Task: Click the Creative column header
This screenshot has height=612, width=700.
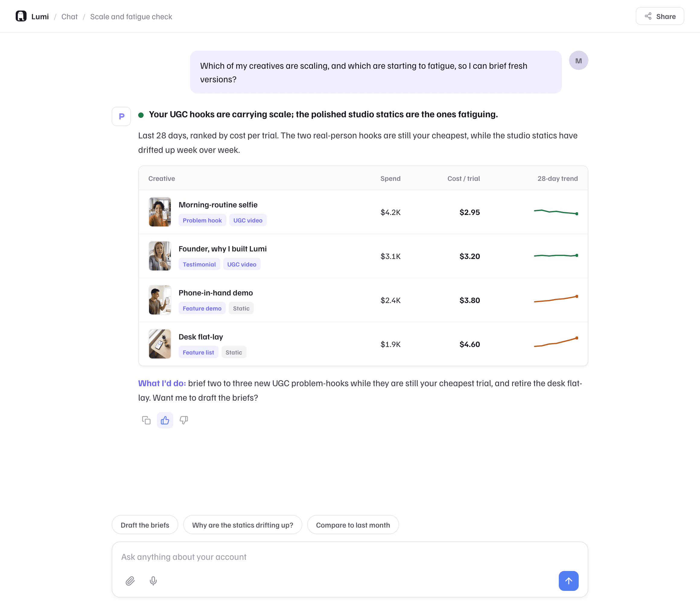Action: coord(162,178)
